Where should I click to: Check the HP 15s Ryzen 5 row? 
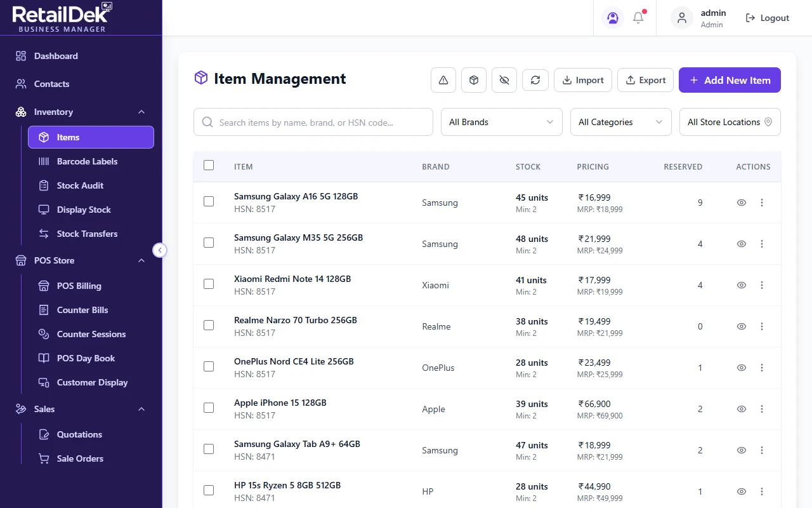point(209,490)
